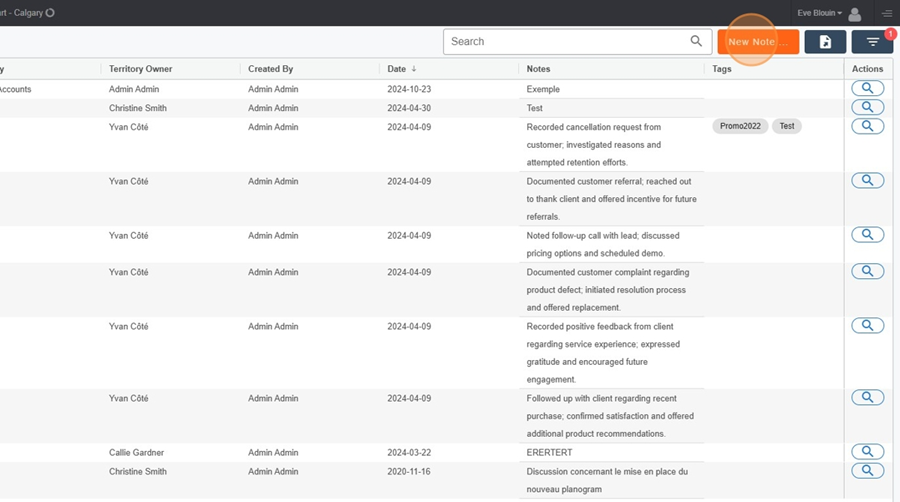900x502 pixels.
Task: Open the planogram discussion note details
Action: pyautogui.click(x=867, y=470)
